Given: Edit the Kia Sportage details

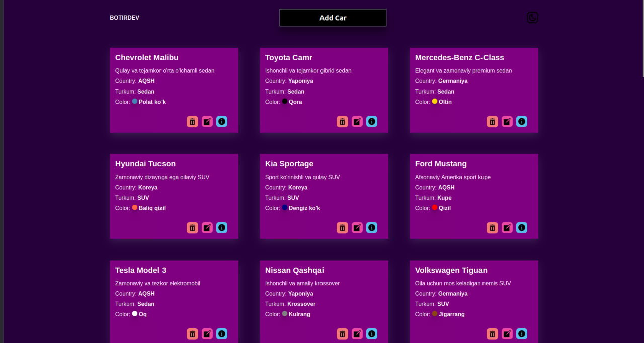Looking at the screenshot, I should 357,228.
